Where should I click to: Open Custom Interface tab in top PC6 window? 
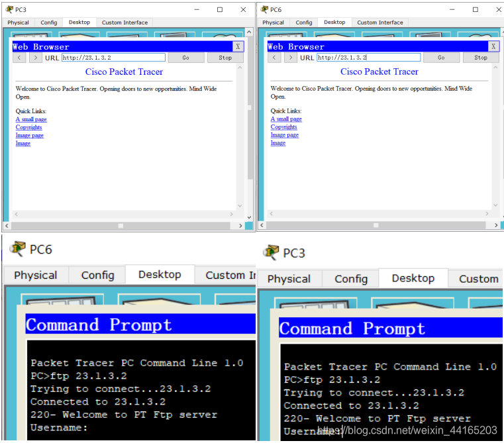(x=380, y=23)
